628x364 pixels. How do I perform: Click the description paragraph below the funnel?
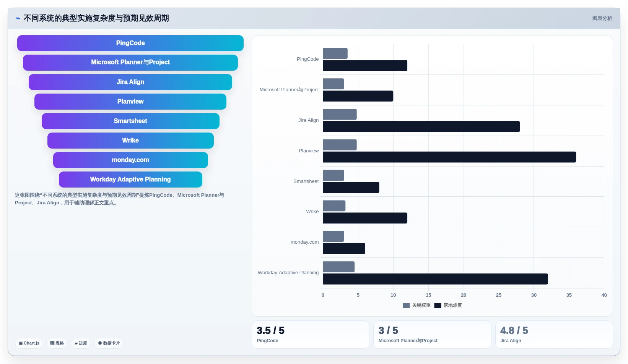120,199
